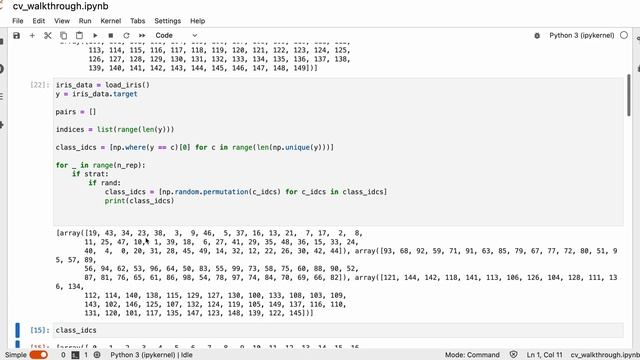The width and height of the screenshot is (640, 360).
Task: Collapse cell [15] using its blue bar
Action: (18, 330)
